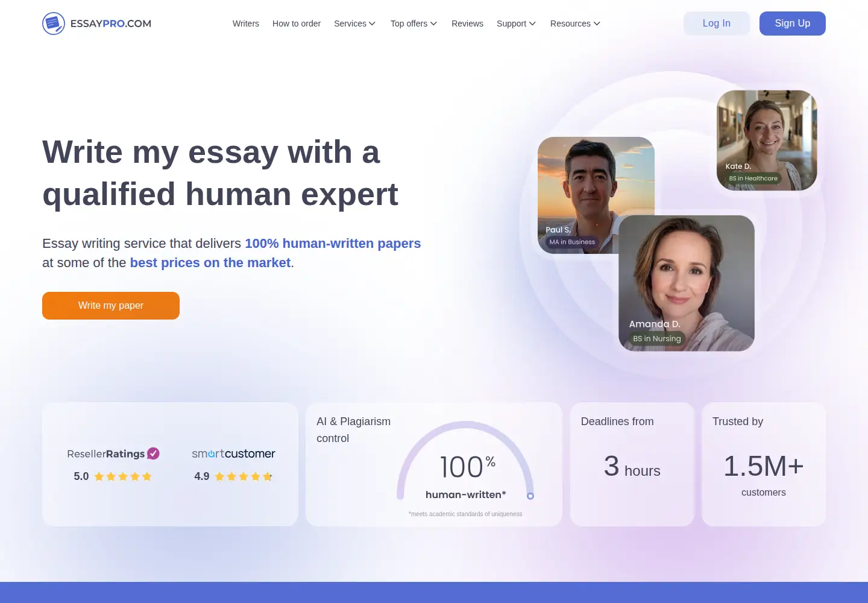Viewport: 868px width, 603px height.
Task: Click the "meets academic standards of uniqueness" footnote
Action: (x=465, y=514)
